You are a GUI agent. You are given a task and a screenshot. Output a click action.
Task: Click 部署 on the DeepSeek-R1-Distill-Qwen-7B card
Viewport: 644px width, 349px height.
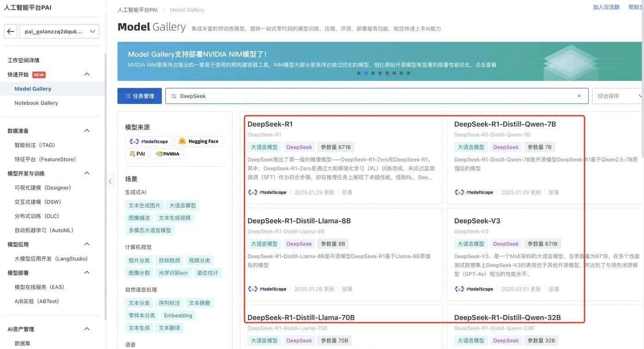(553, 192)
